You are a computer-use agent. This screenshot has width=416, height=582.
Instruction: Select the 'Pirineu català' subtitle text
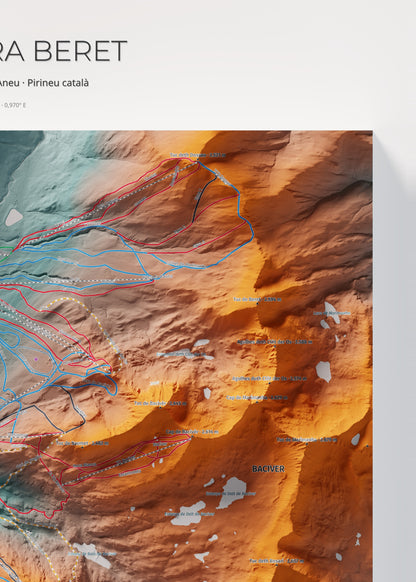[58, 83]
